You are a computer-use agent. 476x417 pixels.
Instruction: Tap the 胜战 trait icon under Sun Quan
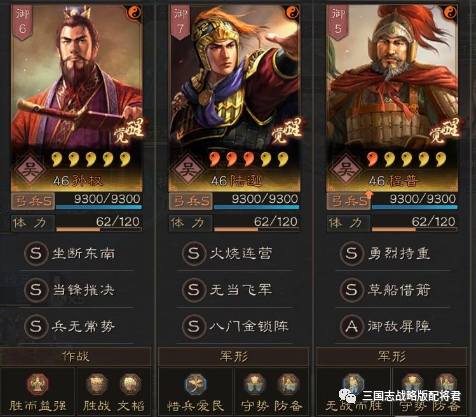(96, 384)
